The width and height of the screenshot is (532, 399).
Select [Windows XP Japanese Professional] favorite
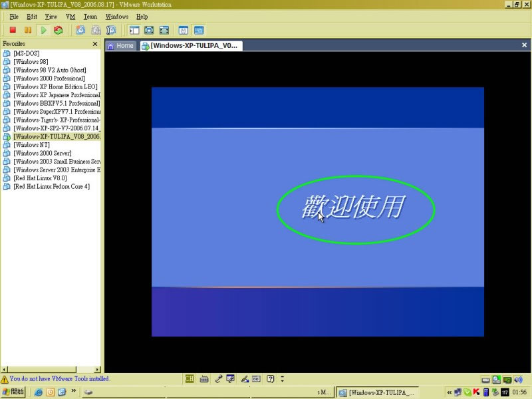(57, 95)
